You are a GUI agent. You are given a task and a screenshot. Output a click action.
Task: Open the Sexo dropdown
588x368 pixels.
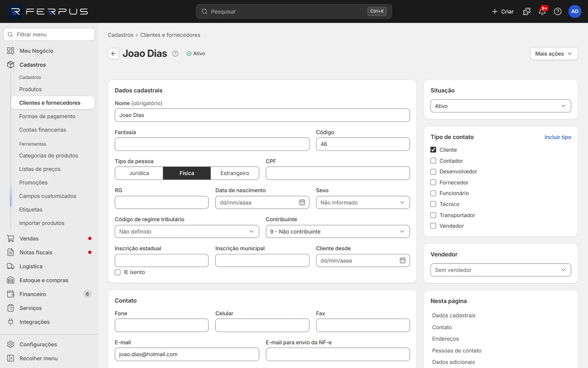pos(363,202)
